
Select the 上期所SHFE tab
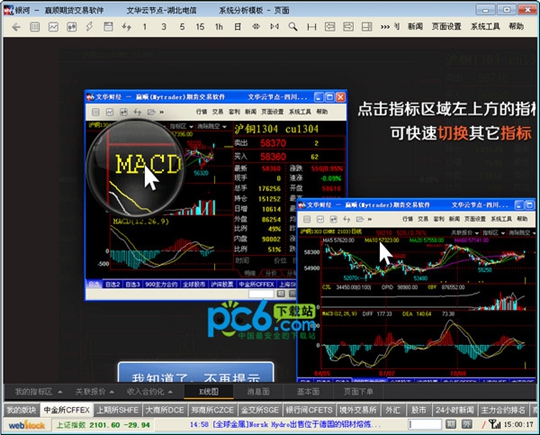[x=117, y=410]
